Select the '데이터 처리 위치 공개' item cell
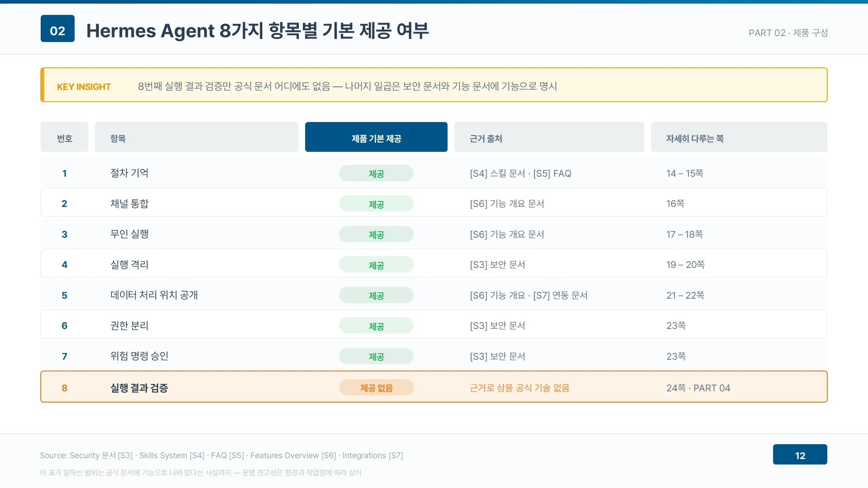This screenshot has height=488, width=868. (154, 295)
